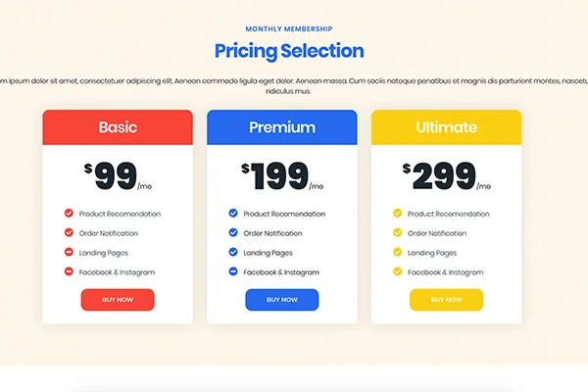Click blue checkmark beside Premium Product Recomendation
588x392 pixels.
(233, 213)
